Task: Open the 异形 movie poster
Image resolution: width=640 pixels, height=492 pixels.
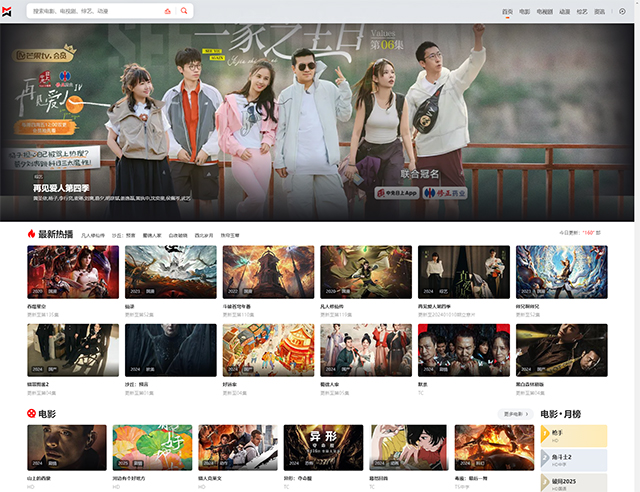Action: coord(323,447)
